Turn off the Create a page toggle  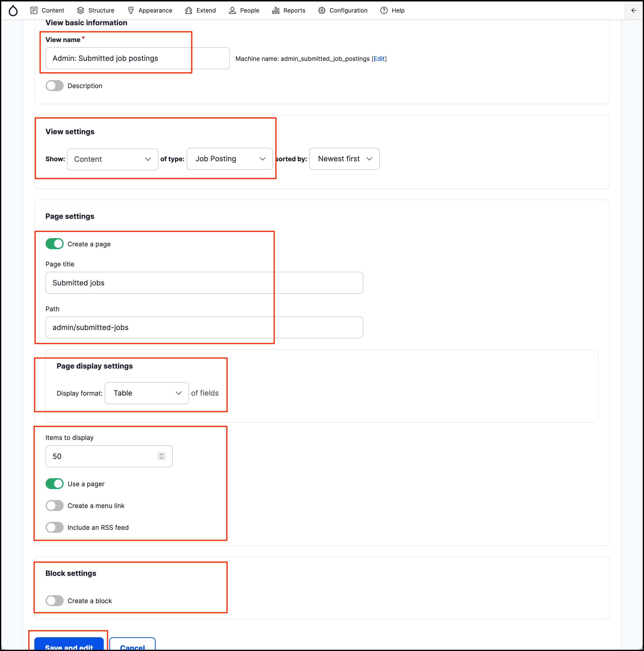55,244
